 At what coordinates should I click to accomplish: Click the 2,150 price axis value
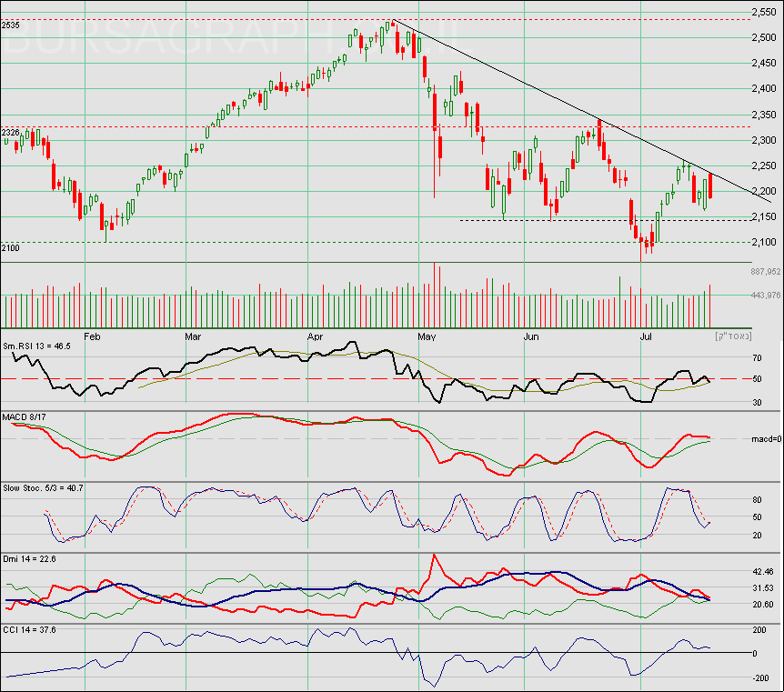(x=764, y=217)
